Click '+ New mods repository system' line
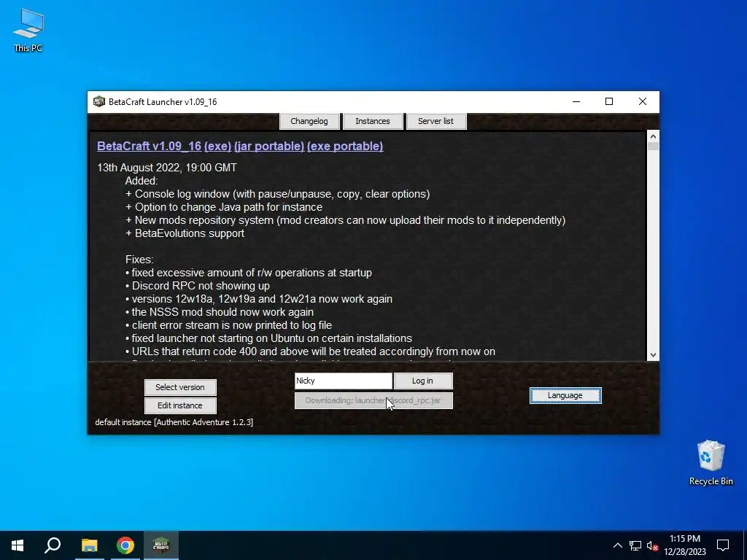747x560 pixels. [x=345, y=220]
